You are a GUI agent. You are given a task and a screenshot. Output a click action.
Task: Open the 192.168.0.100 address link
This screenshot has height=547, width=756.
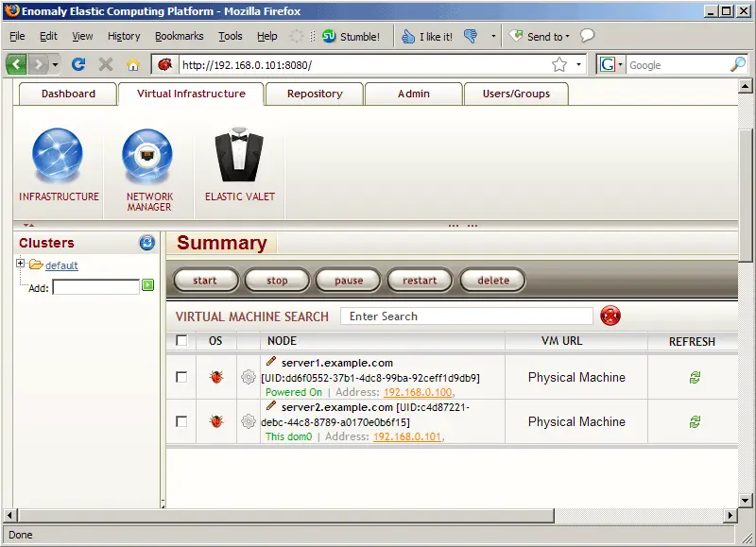418,392
